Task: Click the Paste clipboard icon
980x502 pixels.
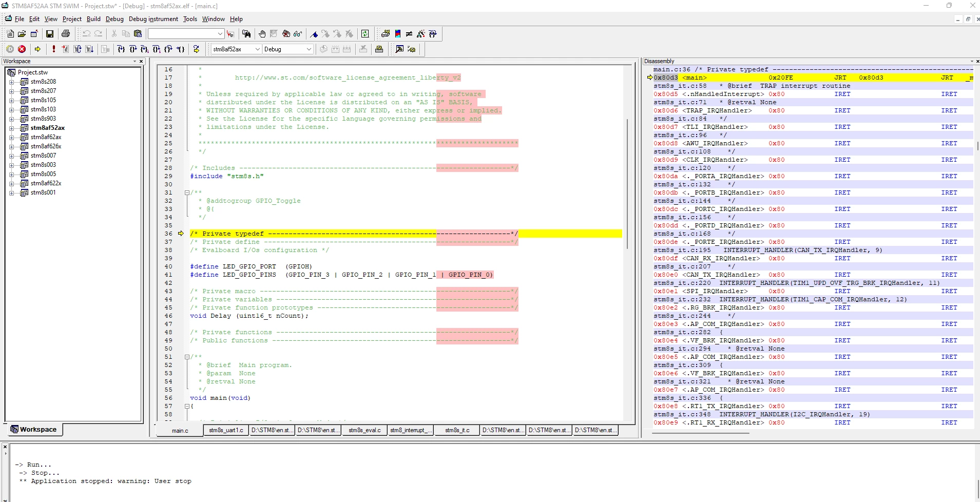Action: tap(138, 34)
